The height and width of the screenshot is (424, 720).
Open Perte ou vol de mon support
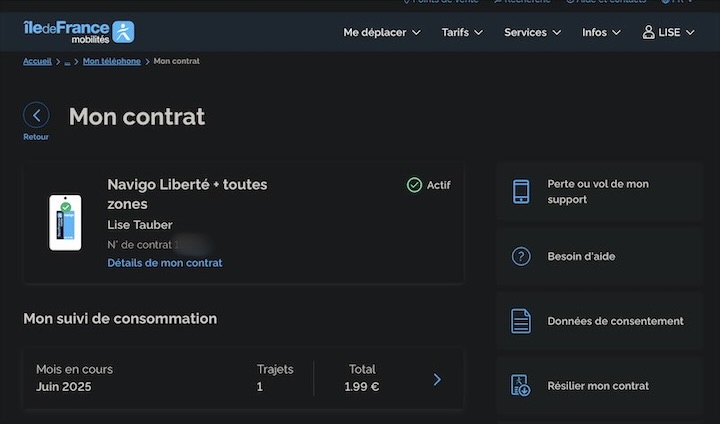pyautogui.click(x=598, y=192)
